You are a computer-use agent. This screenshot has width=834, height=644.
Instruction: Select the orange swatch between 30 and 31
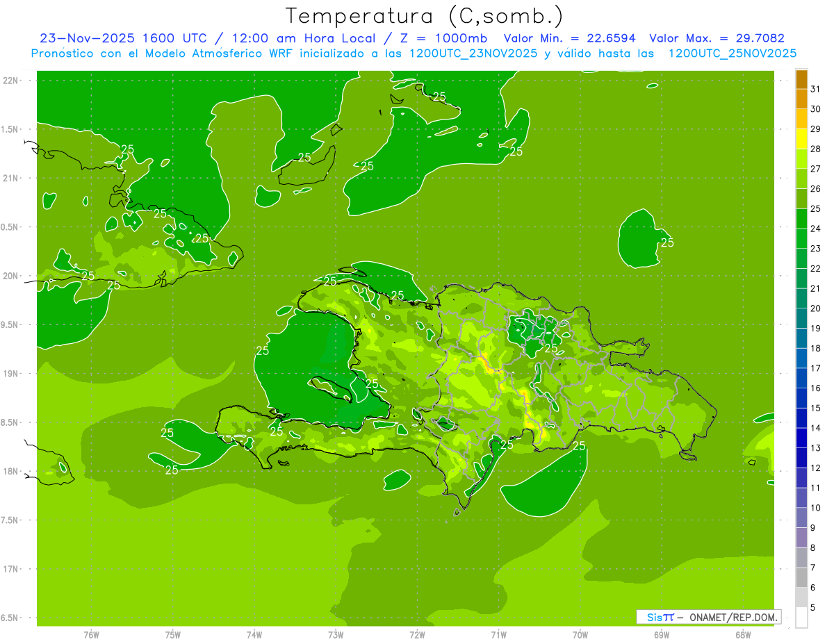click(801, 99)
